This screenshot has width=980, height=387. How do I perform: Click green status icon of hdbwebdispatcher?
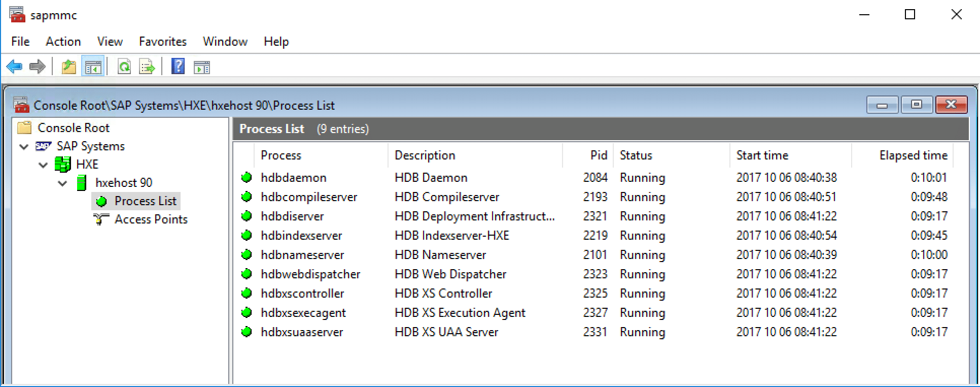pyautogui.click(x=247, y=274)
